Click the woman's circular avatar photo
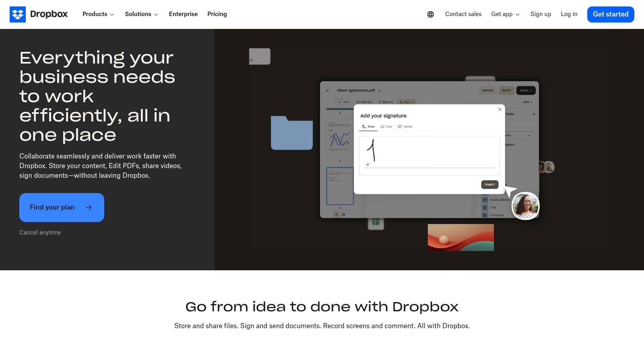Screen dimensions: 644x362 (526, 206)
